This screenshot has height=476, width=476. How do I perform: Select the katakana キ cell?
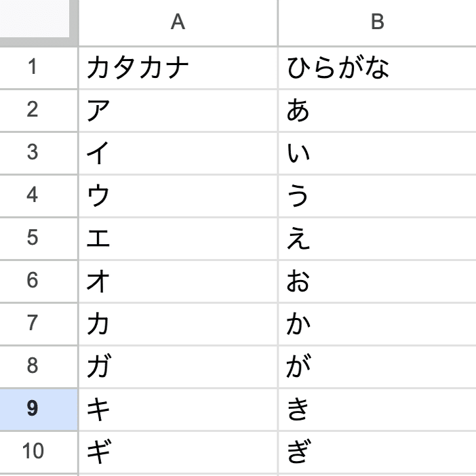pos(178,410)
